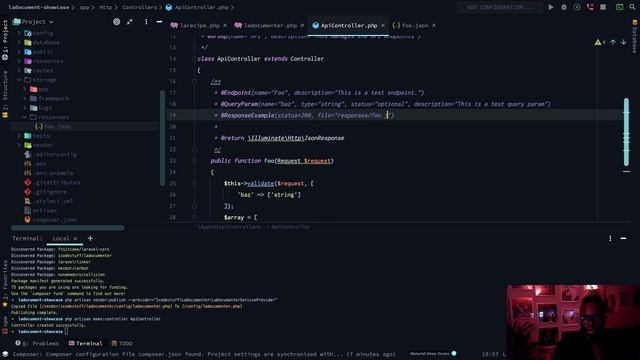Open the green run-anything toolbar icon
The width and height of the screenshot is (640, 360).
[x=619, y=7]
